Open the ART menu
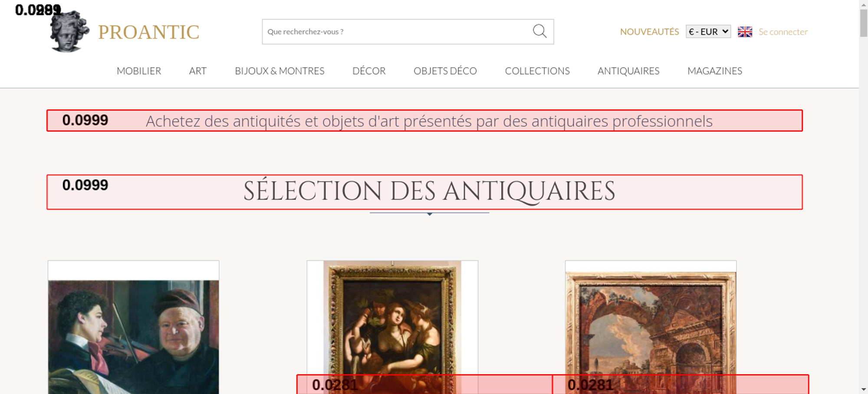 (x=198, y=71)
